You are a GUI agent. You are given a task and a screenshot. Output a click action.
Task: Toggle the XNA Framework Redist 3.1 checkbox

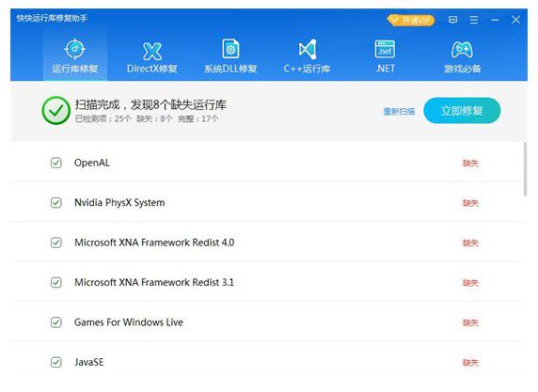click(x=56, y=282)
